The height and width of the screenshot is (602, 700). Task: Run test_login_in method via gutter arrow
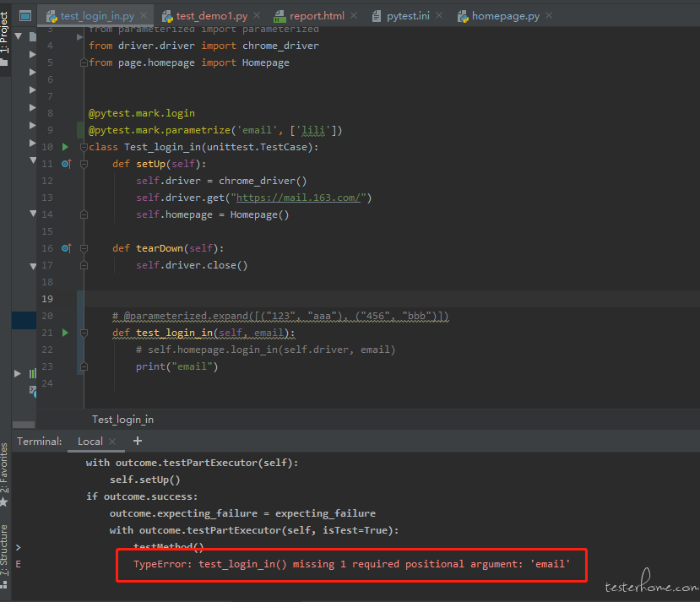65,333
